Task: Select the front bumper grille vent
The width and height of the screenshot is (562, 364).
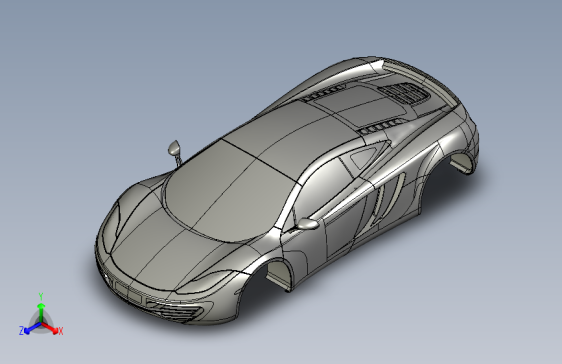Action: pos(176,311)
